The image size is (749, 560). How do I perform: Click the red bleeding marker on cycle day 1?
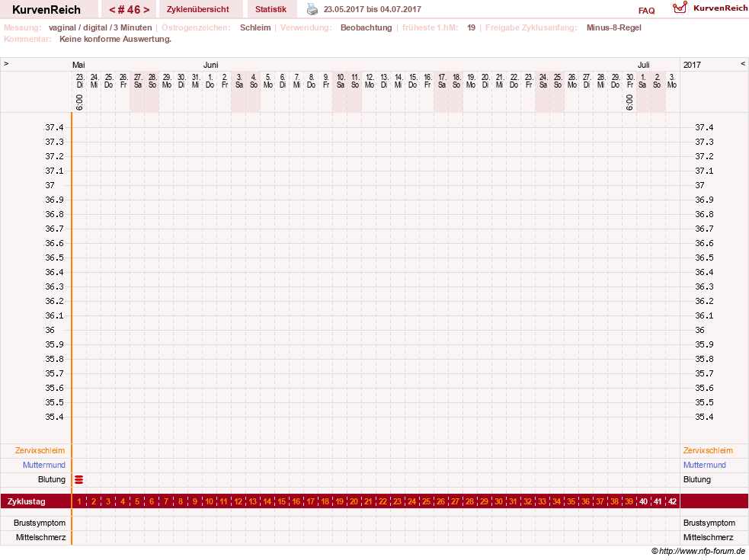pos(79,480)
